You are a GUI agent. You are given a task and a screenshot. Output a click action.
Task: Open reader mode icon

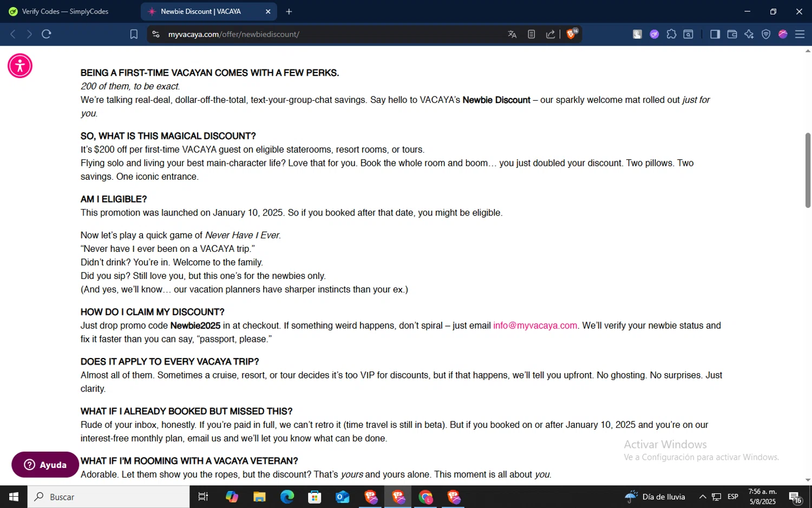point(531,34)
